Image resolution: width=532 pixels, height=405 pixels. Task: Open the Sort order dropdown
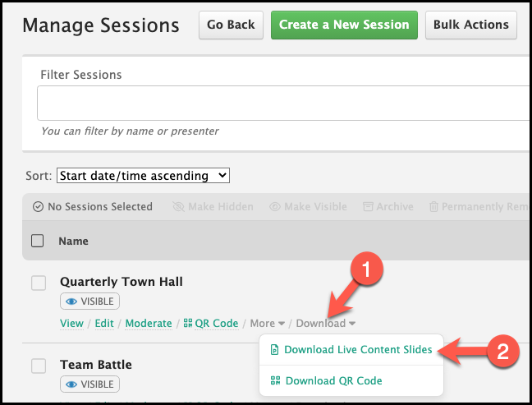pyautogui.click(x=143, y=176)
